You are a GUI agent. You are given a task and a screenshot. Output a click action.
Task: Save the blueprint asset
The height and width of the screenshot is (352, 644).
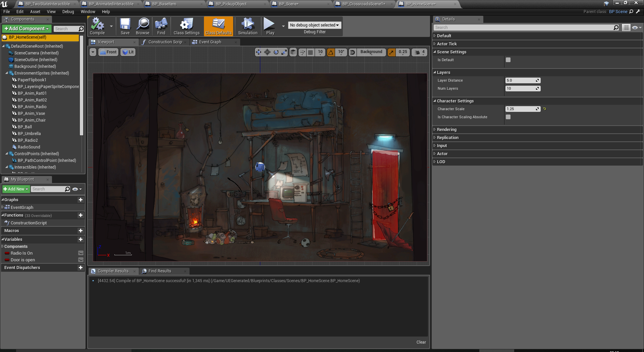tap(125, 26)
